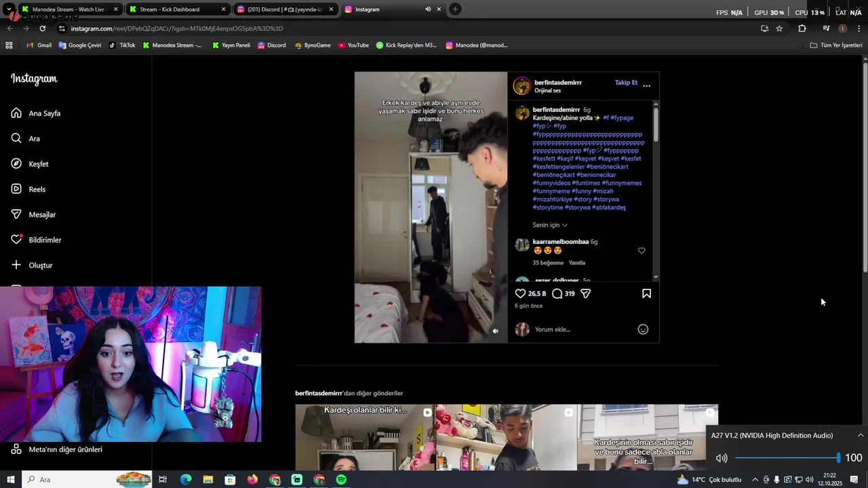Open kaarramelboombaa's profile link
This screenshot has width=868, height=488.
561,242
